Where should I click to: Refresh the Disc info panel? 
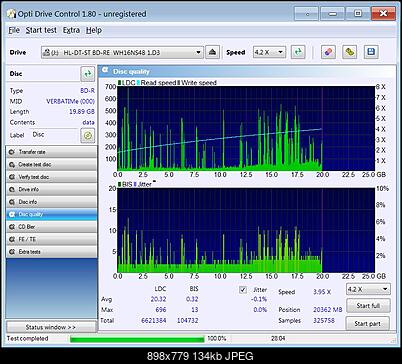pyautogui.click(x=88, y=74)
